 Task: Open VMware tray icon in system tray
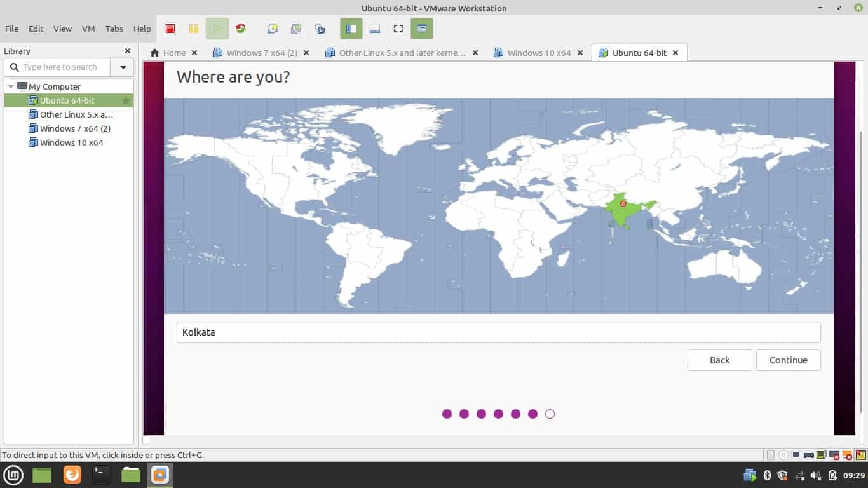[750, 475]
